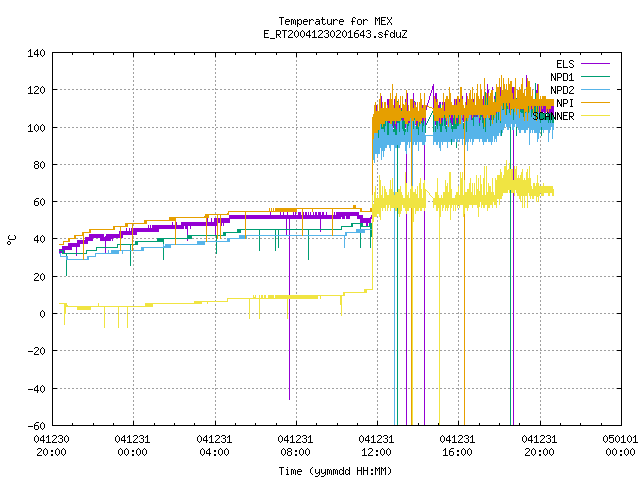
Task: Click the y-axis label 140
Action: click(36, 53)
